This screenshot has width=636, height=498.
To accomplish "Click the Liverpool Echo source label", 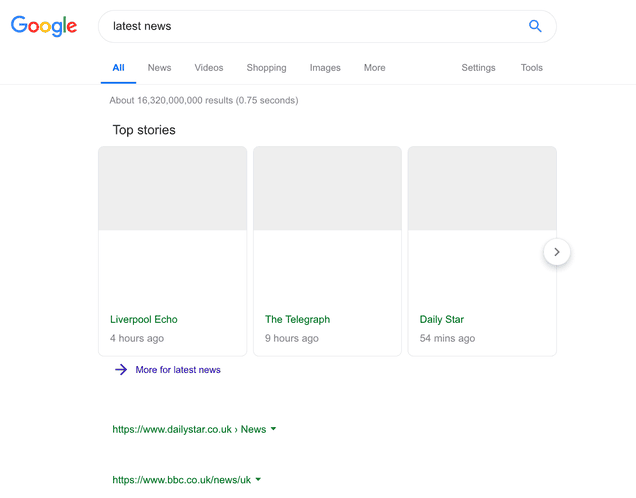I will [x=144, y=320].
